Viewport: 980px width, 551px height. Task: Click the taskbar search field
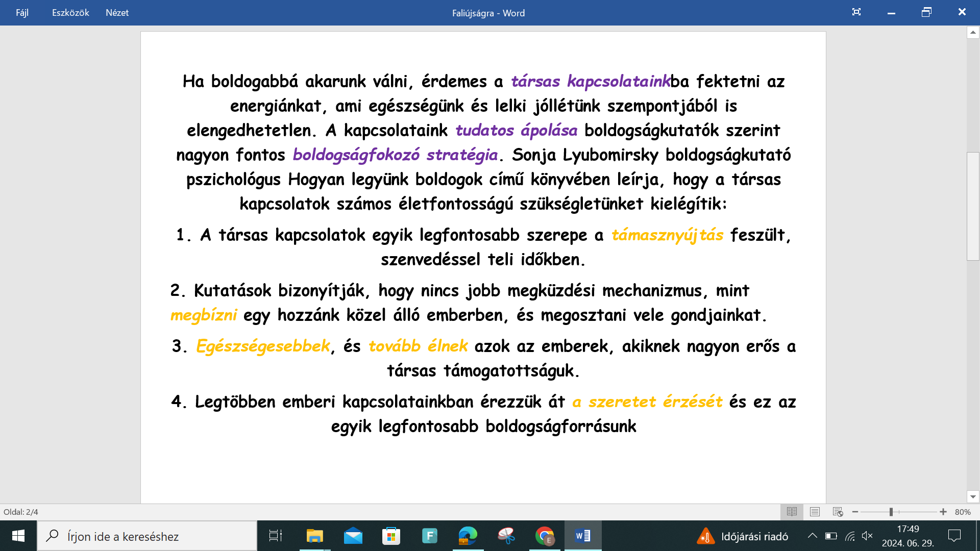[147, 536]
